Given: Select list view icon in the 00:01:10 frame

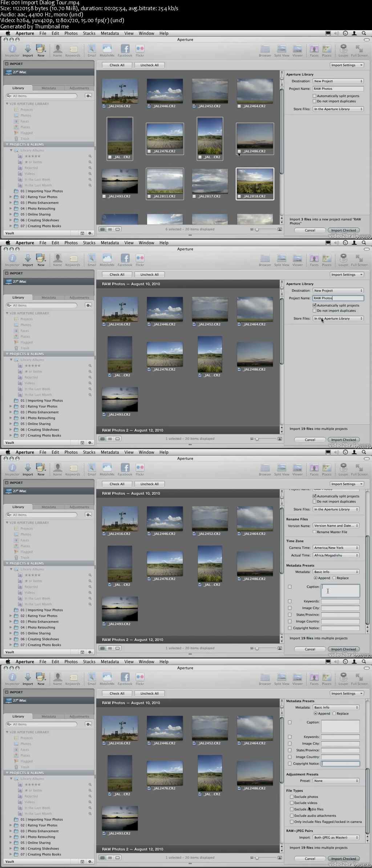Looking at the screenshot, I should tap(110, 229).
